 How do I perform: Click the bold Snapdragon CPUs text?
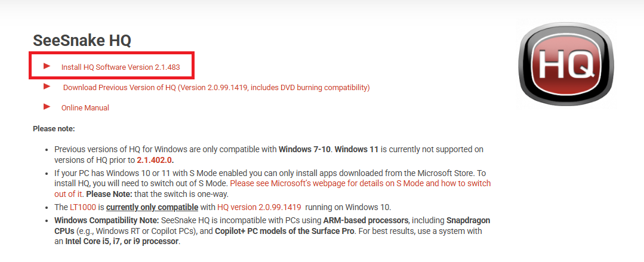click(x=272, y=226)
